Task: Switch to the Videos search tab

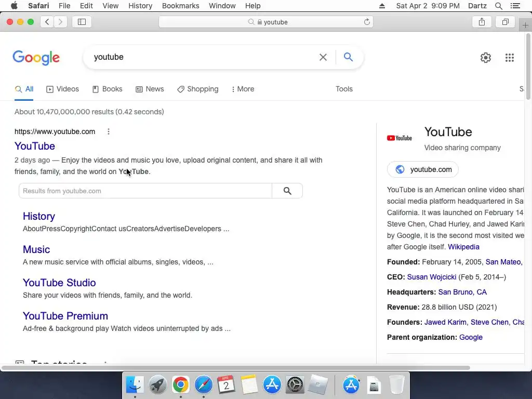Action: click(63, 89)
